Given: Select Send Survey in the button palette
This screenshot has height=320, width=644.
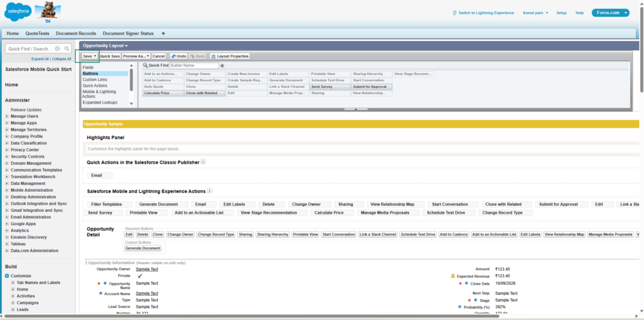Looking at the screenshot, I should (x=330, y=87).
